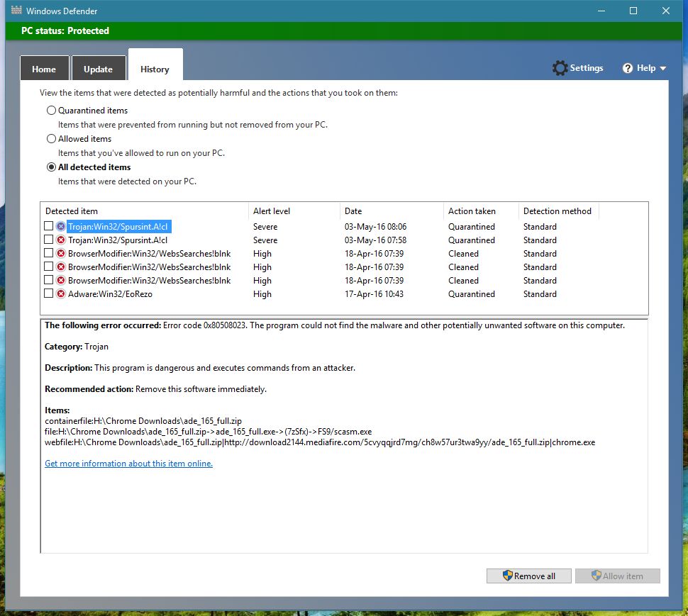Click the scasm.exe file path line
Viewport: 688px width, 616px height.
pos(208,432)
